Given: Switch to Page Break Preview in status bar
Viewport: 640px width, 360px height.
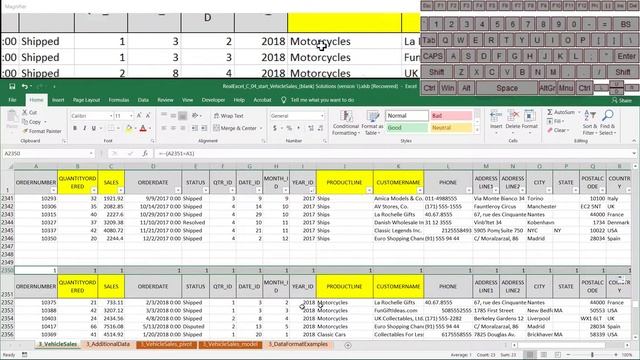Looking at the screenshot, I should click(x=558, y=355).
